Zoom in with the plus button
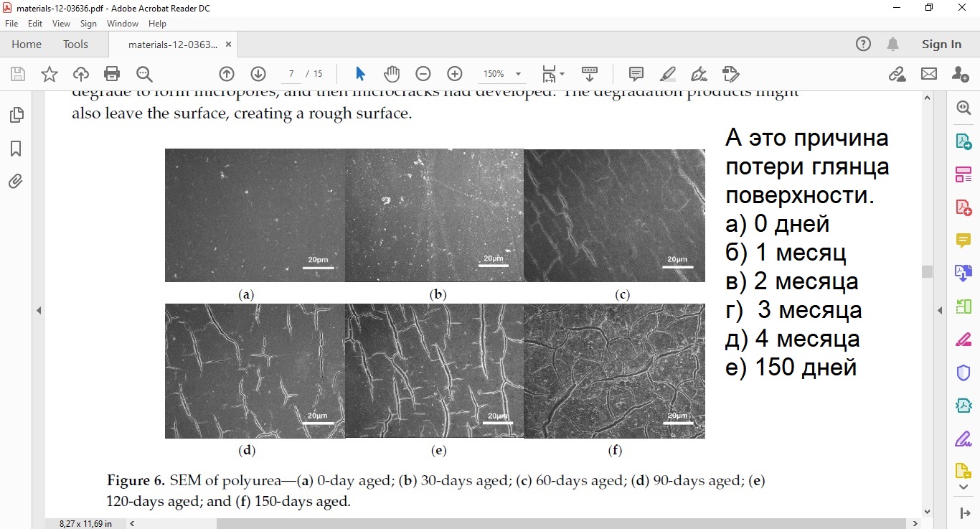Screen dimensions: 980x529 click(455, 74)
